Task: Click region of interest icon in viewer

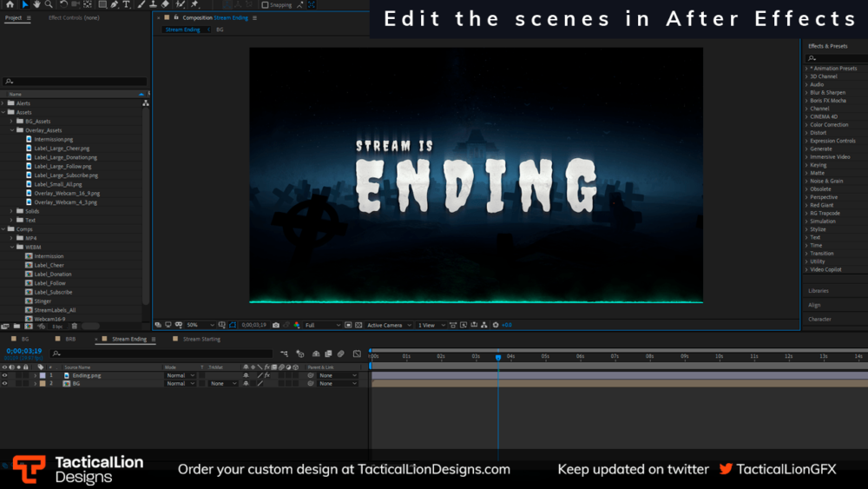Action: tap(348, 325)
